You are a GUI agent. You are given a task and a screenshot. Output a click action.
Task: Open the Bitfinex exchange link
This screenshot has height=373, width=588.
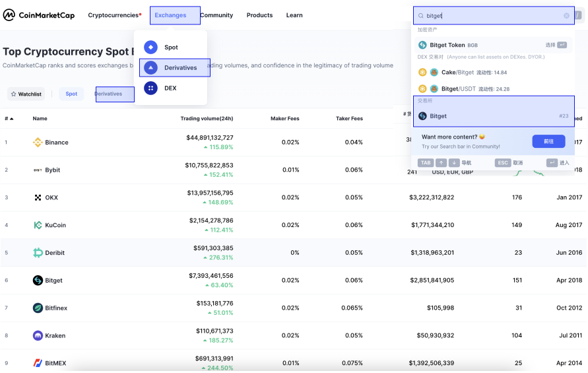pos(56,308)
